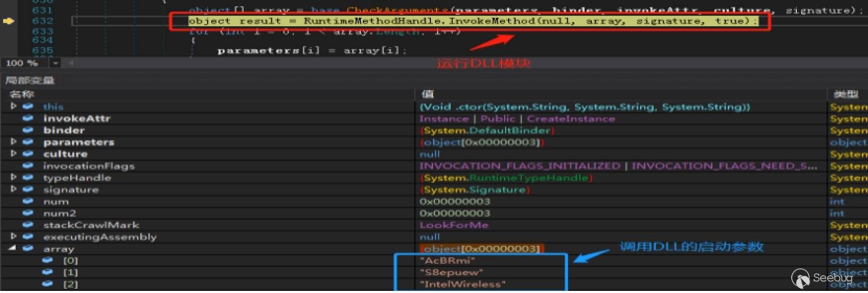868x293 pixels.
Task: Expand the signature variable node
Action: point(14,189)
